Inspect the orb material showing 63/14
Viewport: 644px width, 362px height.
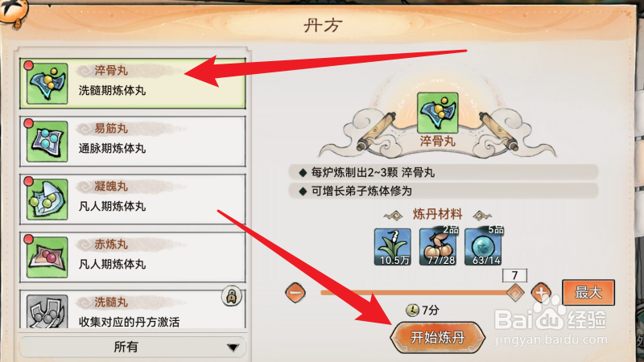483,247
